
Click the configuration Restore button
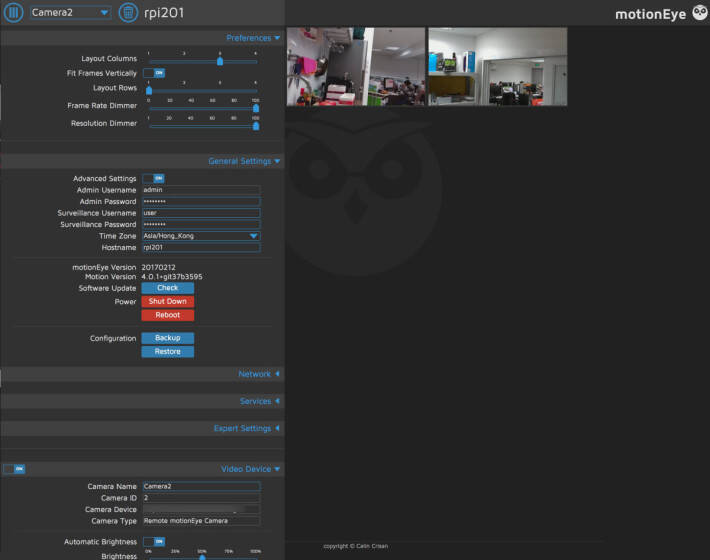168,352
